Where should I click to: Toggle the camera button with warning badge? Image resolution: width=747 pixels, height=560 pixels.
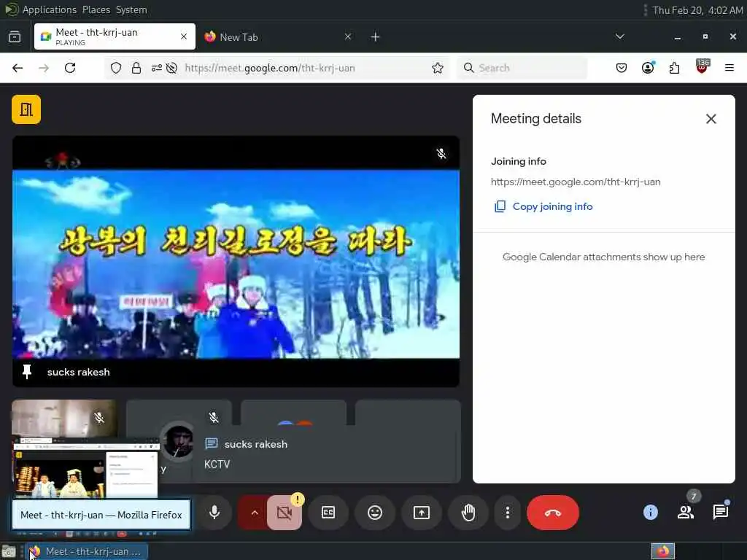click(x=285, y=513)
